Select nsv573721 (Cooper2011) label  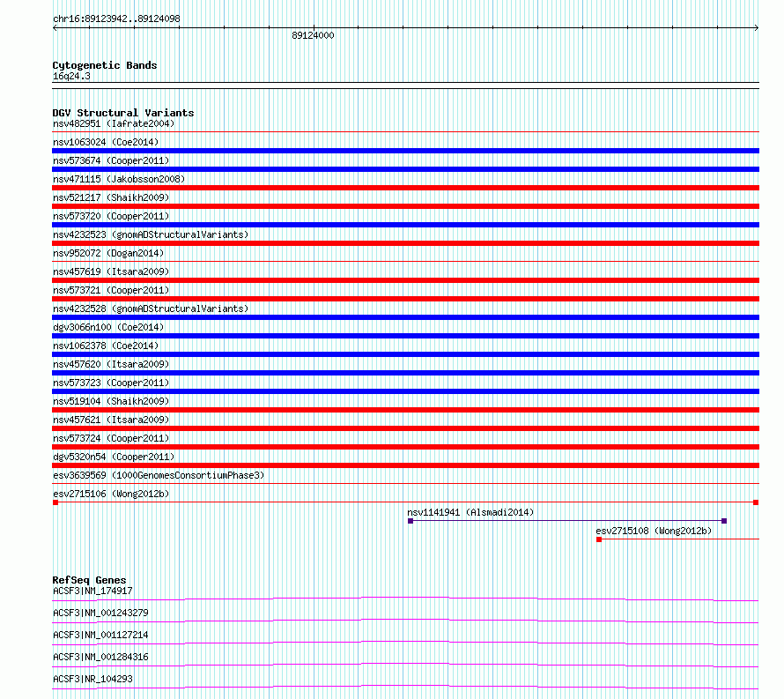(111, 290)
